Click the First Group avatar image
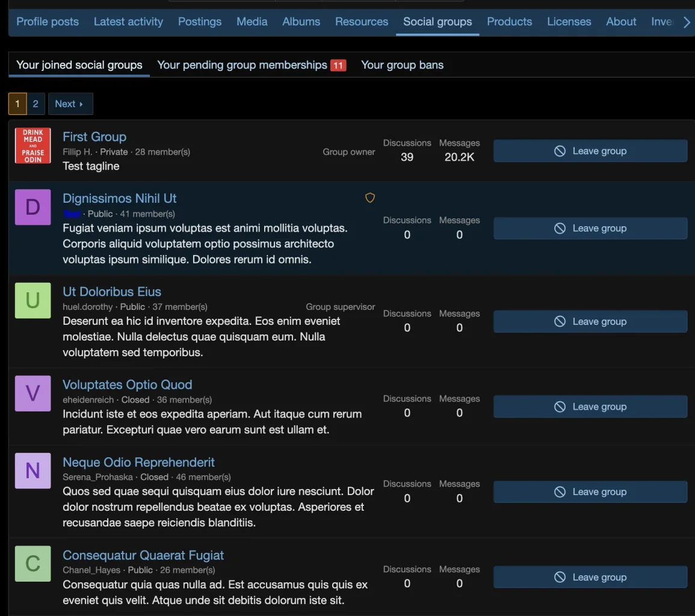695x616 pixels. point(32,146)
